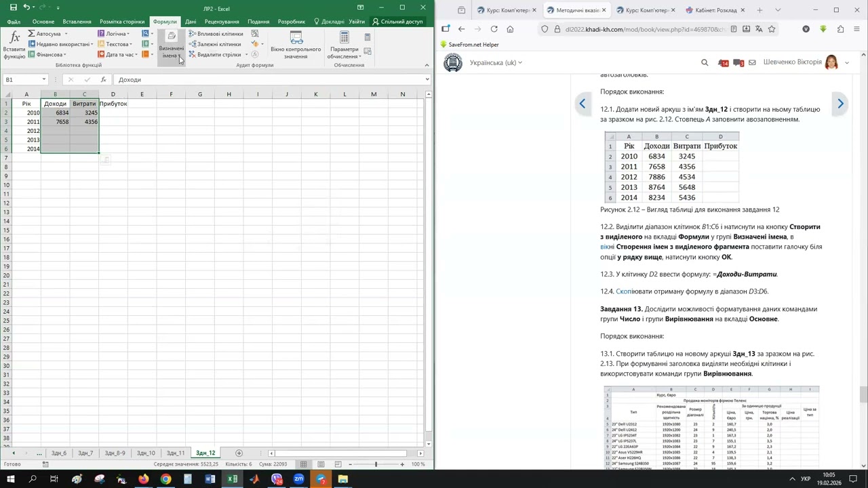Image resolution: width=868 pixels, height=488 pixels.
Task: Click the Math & Trig functions icon
Action: click(145, 44)
